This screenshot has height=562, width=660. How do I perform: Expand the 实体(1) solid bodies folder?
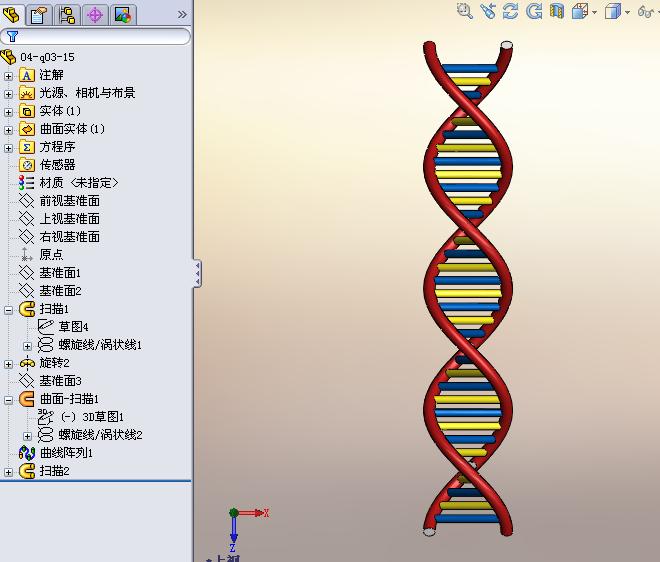pyautogui.click(x=8, y=112)
